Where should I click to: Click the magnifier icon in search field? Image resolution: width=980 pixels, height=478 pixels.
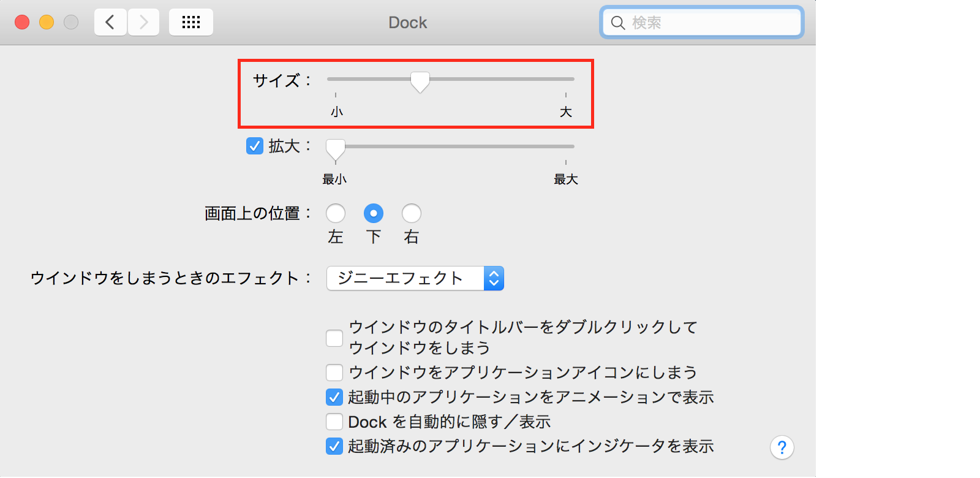pyautogui.click(x=618, y=23)
